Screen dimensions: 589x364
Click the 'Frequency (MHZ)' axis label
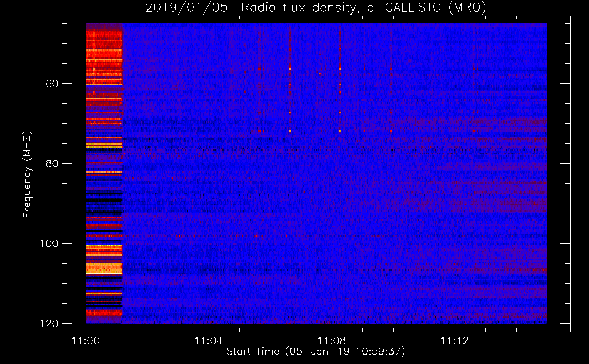point(27,174)
